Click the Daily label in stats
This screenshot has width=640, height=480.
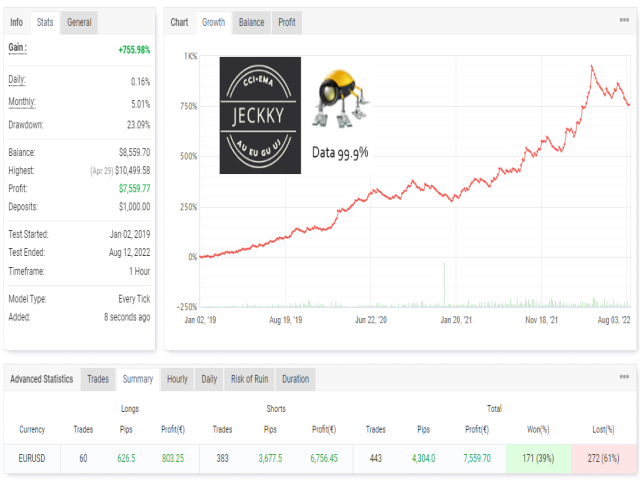click(17, 80)
